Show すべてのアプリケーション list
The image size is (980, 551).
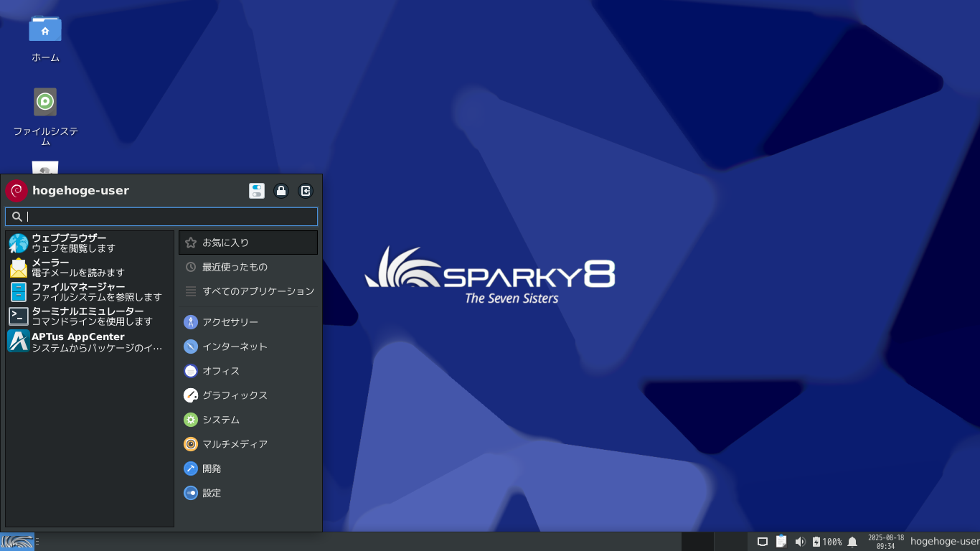248,291
